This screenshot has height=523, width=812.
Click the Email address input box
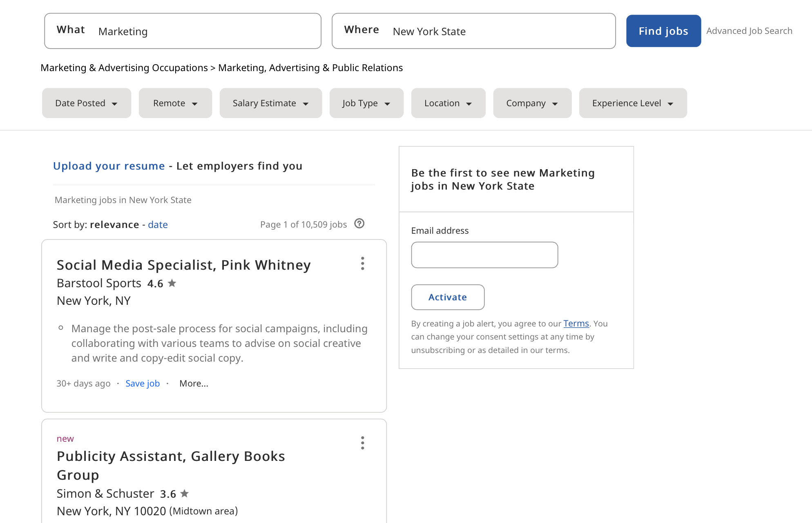pos(484,255)
